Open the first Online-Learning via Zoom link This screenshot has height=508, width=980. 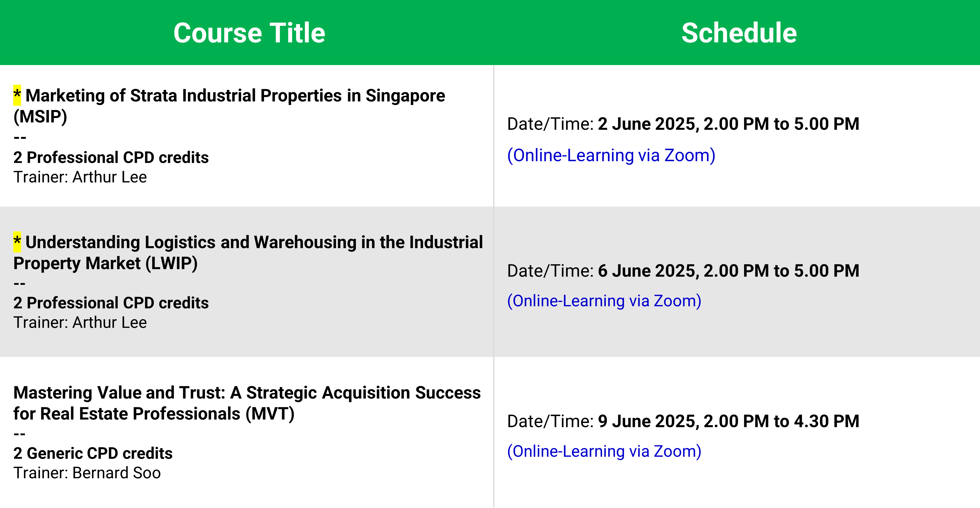tap(611, 155)
